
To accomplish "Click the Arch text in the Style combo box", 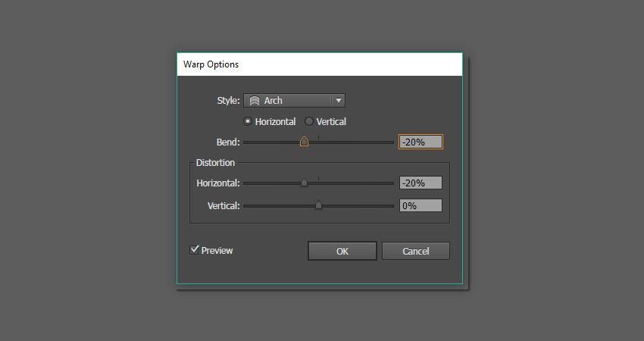I will (x=274, y=101).
